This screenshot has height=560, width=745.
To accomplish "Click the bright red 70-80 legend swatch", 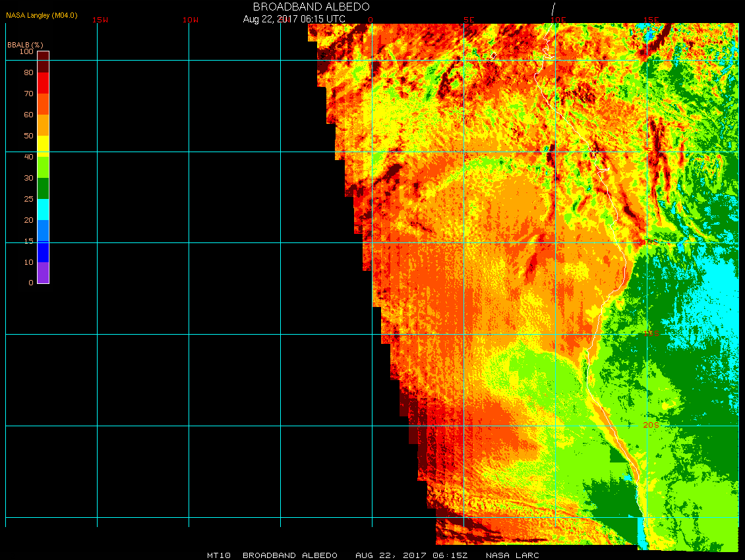I will [x=44, y=82].
